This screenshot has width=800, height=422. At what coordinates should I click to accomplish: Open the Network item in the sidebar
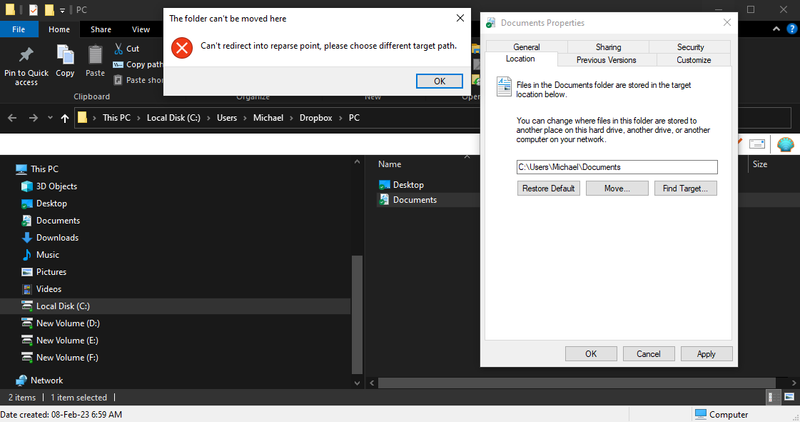tap(46, 380)
